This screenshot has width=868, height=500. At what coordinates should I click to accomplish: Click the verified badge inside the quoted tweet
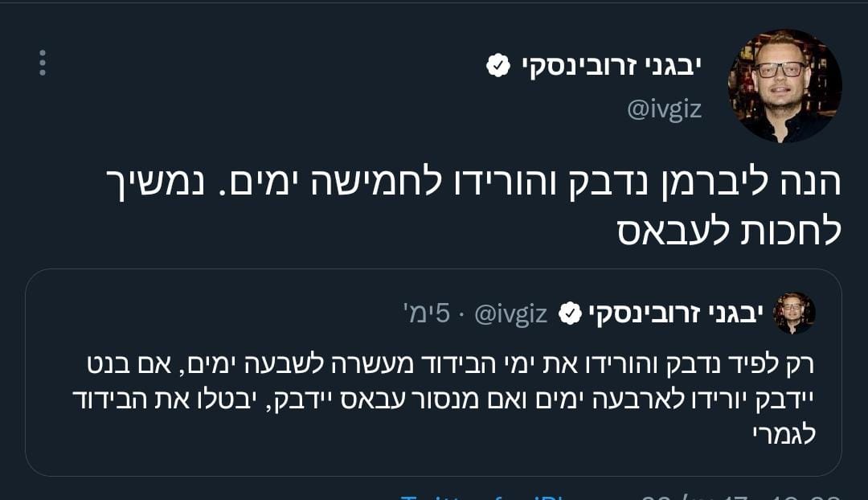tap(569, 314)
